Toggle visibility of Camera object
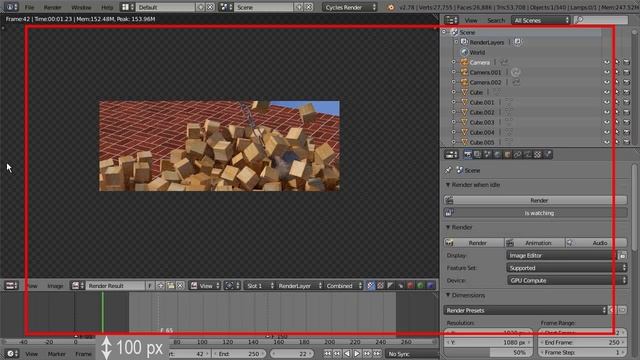This screenshot has height=360, width=640. click(x=607, y=62)
